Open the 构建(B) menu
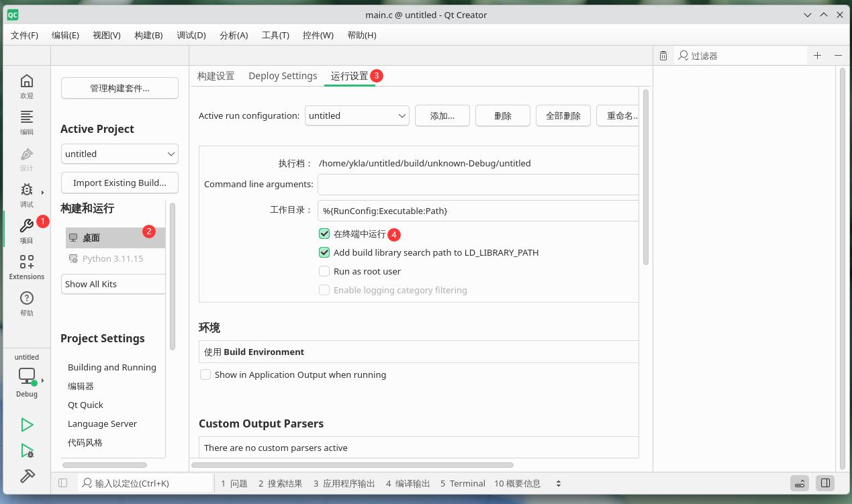The height and width of the screenshot is (504, 852). click(x=148, y=35)
